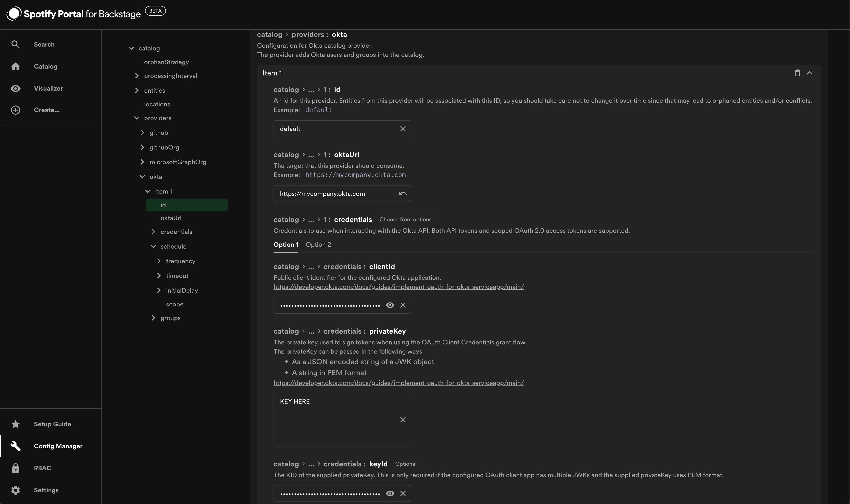Expand the githubOrg provider node
The height and width of the screenshot is (504, 850).
(x=142, y=147)
